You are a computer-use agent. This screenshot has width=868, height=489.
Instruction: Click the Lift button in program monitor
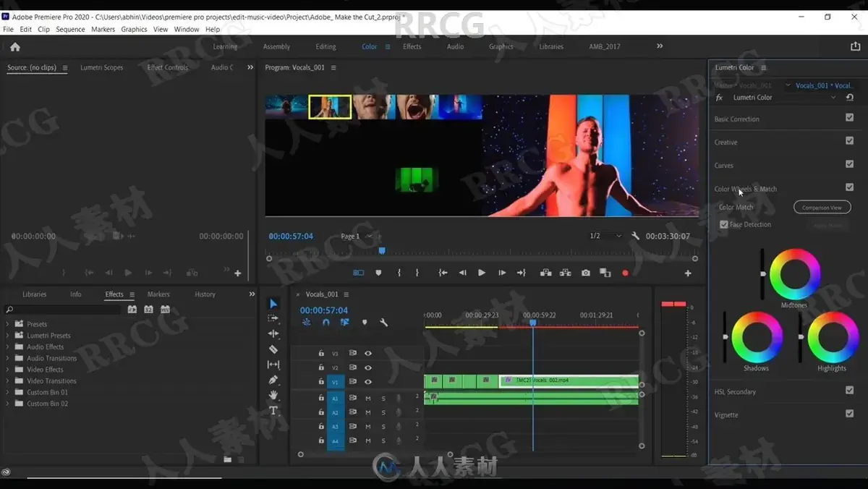click(x=545, y=273)
